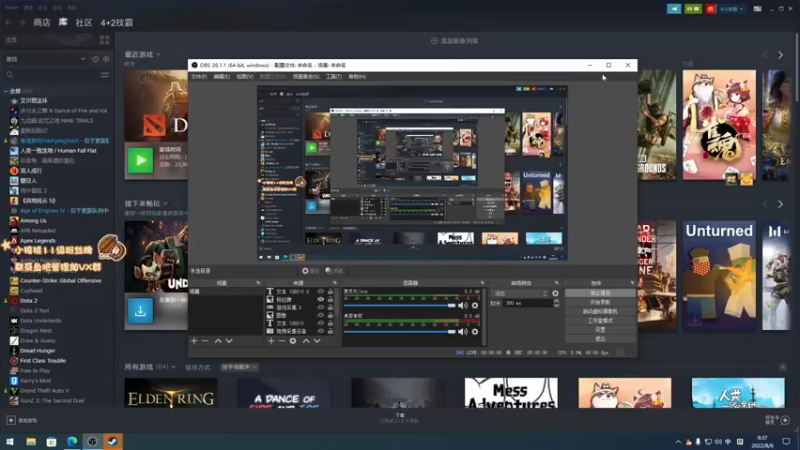Click OBS 退出 exit button
Screen dimensions: 800x450
click(600, 339)
